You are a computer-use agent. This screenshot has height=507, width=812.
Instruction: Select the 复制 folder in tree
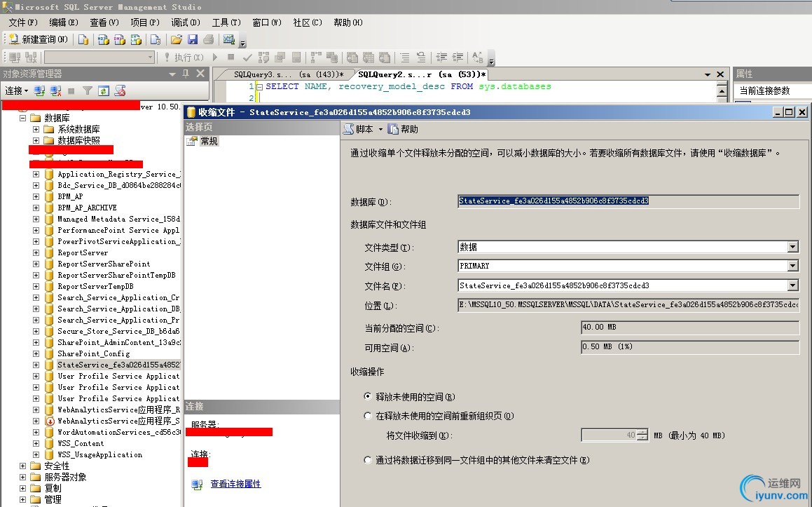(53, 488)
